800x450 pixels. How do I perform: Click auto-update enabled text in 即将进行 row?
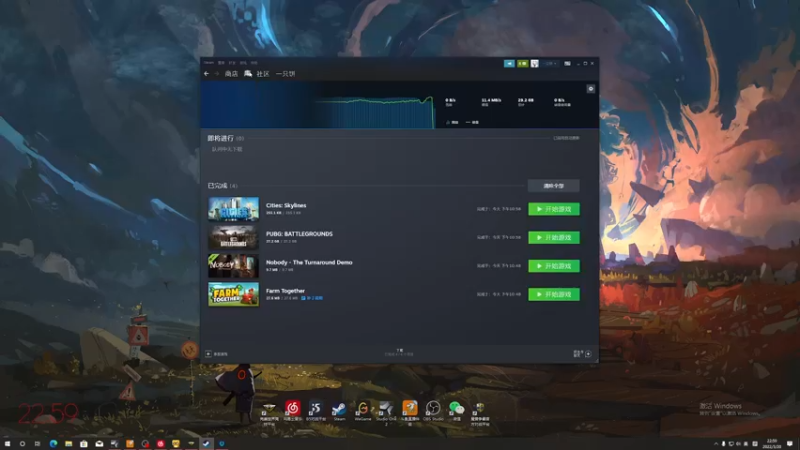click(x=566, y=138)
